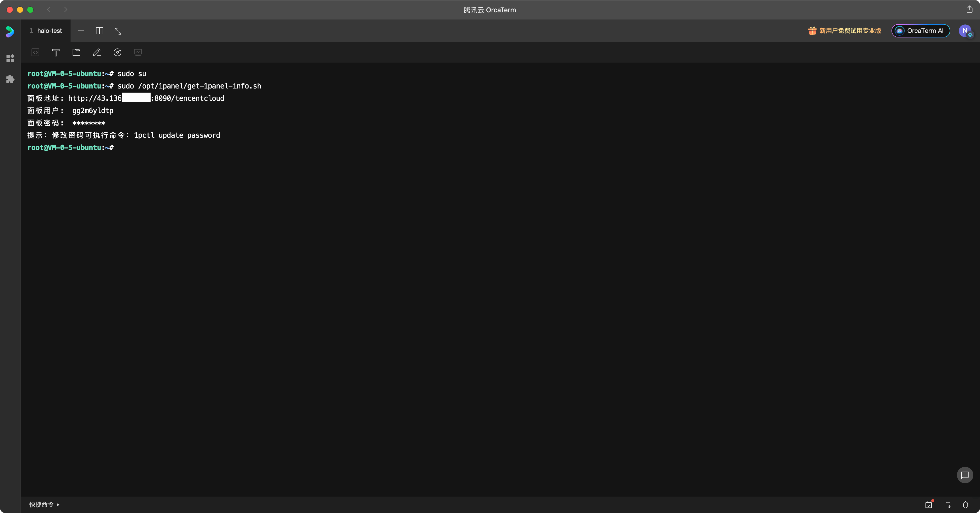Toggle split pane layout
The width and height of the screenshot is (980, 513).
pos(99,31)
